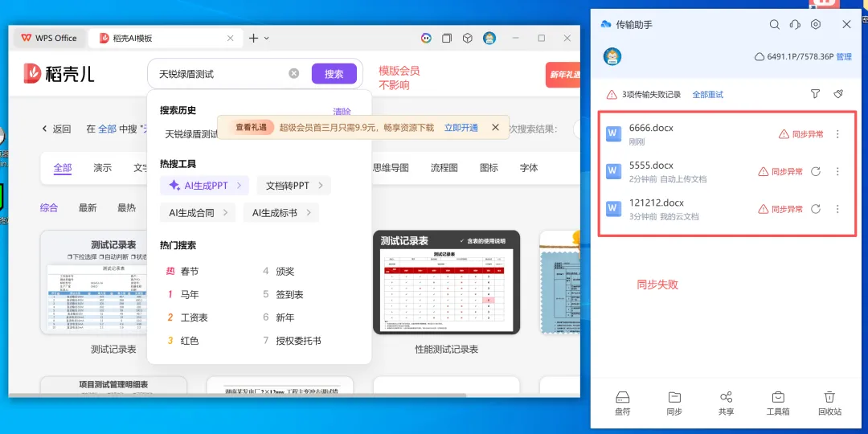Dismiss the 超级会员 promo popup
Viewport: 868px width, 434px height.
[495, 127]
